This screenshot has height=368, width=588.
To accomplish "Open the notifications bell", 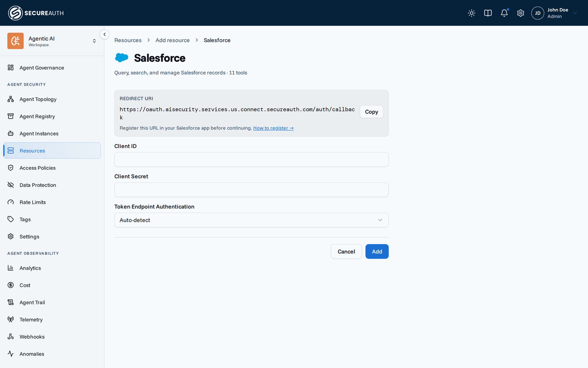I will (504, 13).
